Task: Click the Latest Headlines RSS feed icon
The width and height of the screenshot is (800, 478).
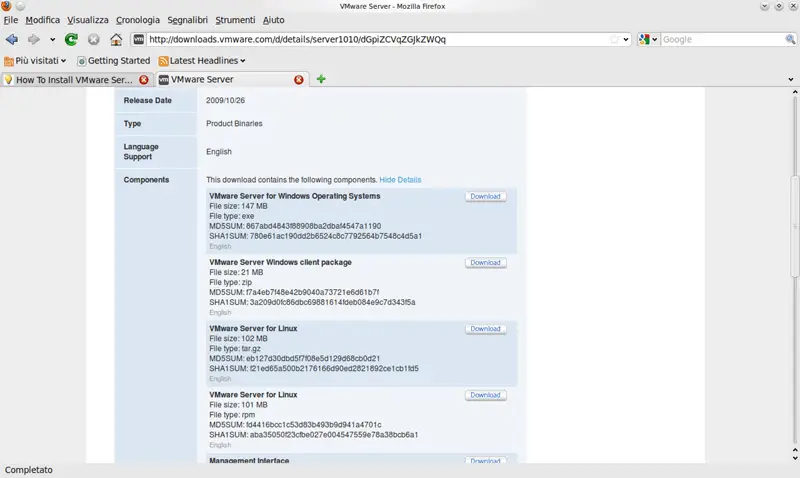Action: coord(163,61)
